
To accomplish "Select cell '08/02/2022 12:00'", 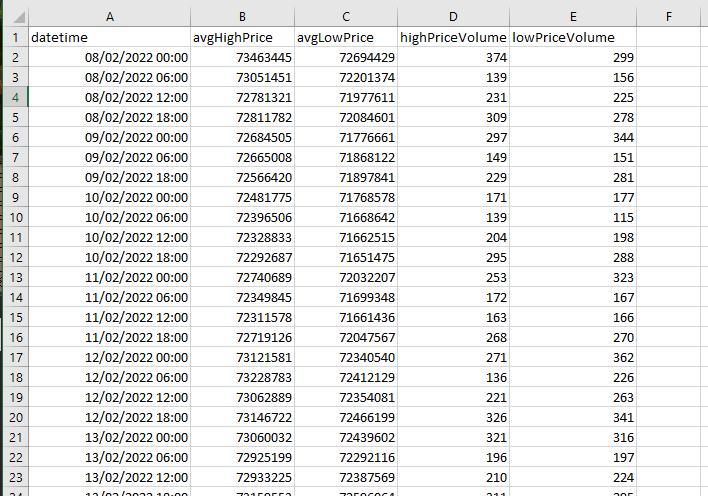I will pos(110,97).
